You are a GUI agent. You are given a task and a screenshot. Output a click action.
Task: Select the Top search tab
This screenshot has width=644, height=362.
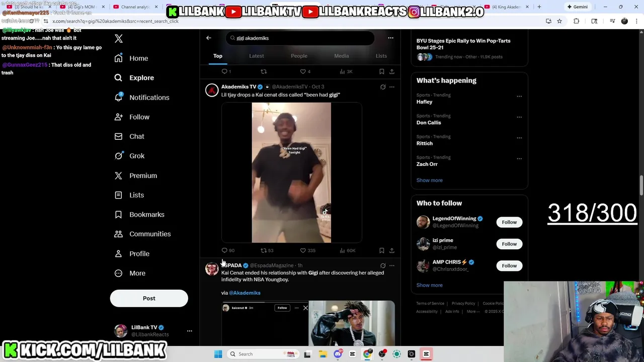pyautogui.click(x=218, y=56)
